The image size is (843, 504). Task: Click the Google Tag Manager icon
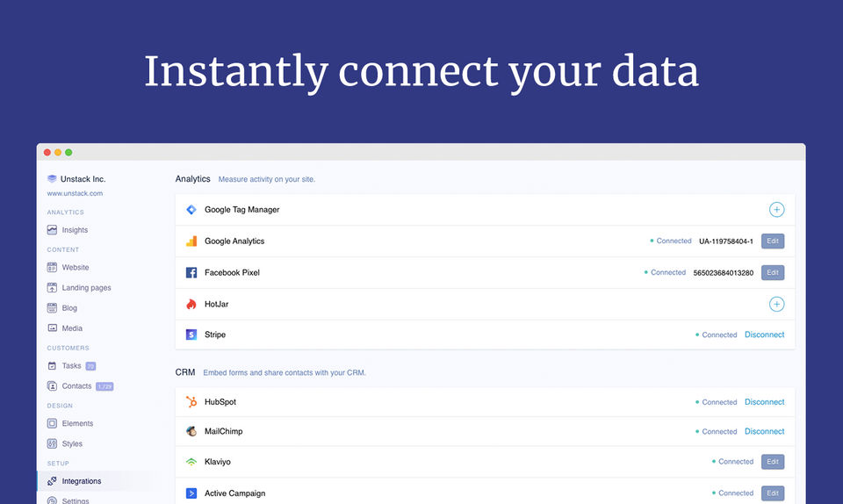coord(191,210)
